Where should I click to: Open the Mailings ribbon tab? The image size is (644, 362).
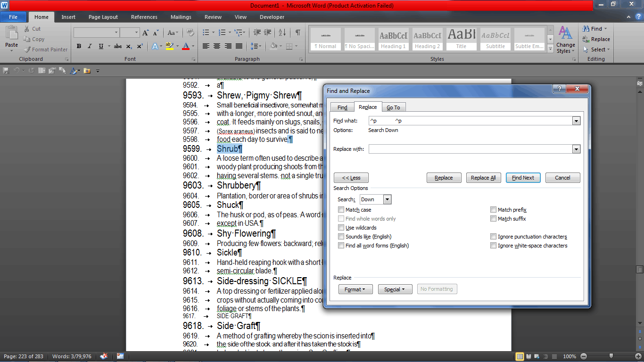click(x=181, y=16)
